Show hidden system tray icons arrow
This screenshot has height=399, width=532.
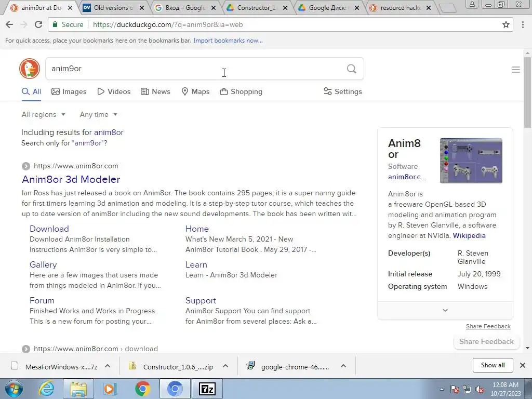click(x=442, y=389)
